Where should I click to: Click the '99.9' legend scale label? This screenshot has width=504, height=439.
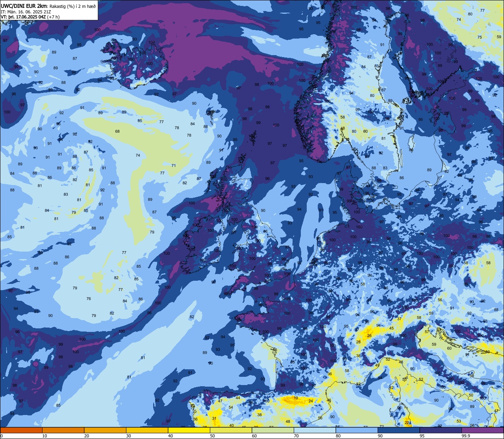tap(466, 436)
